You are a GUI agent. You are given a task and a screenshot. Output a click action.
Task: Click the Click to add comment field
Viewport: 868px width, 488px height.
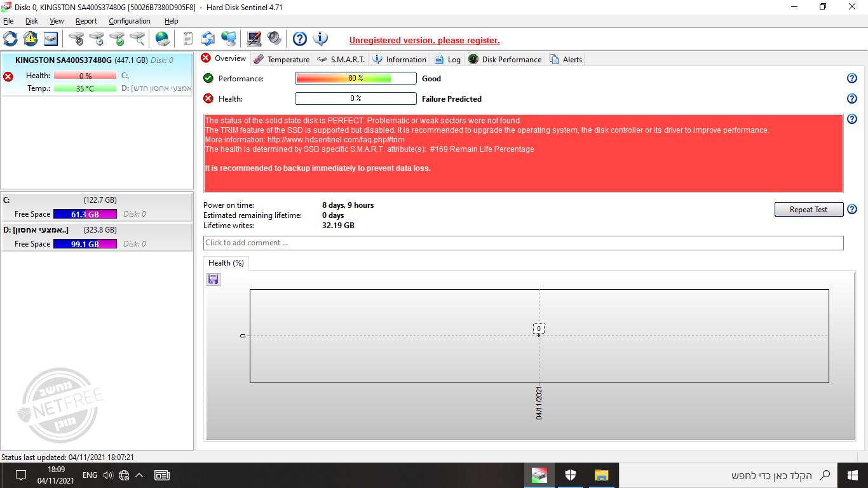[524, 243]
